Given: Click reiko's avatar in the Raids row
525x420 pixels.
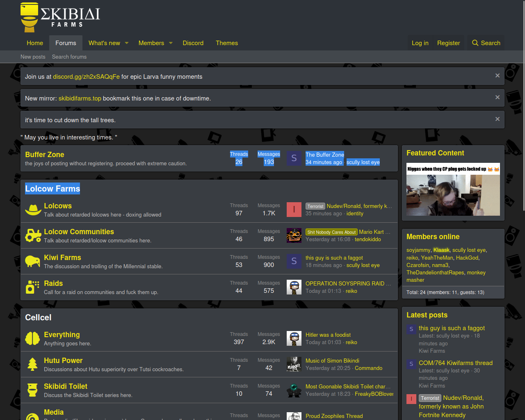Looking at the screenshot, I should [294, 287].
